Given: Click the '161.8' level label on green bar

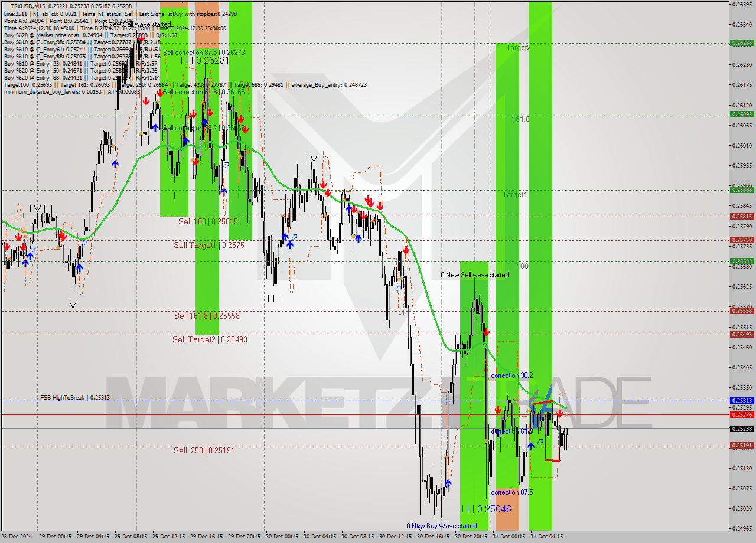Looking at the screenshot, I should click(x=520, y=119).
